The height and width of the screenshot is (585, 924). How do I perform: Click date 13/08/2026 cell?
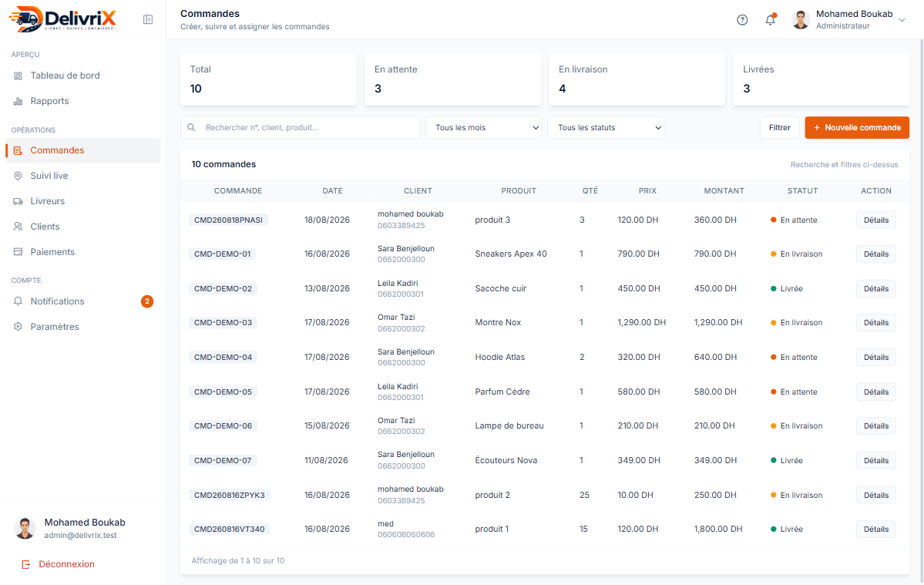[327, 289]
